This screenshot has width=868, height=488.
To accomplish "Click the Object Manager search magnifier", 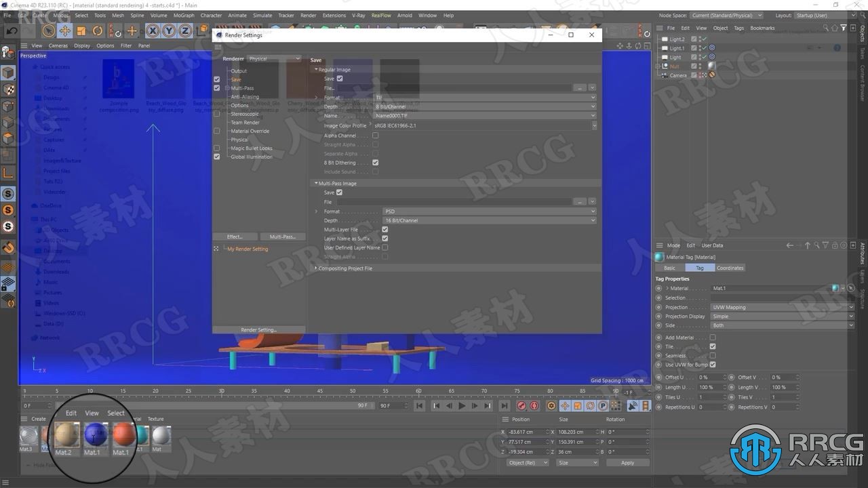I will click(x=825, y=28).
